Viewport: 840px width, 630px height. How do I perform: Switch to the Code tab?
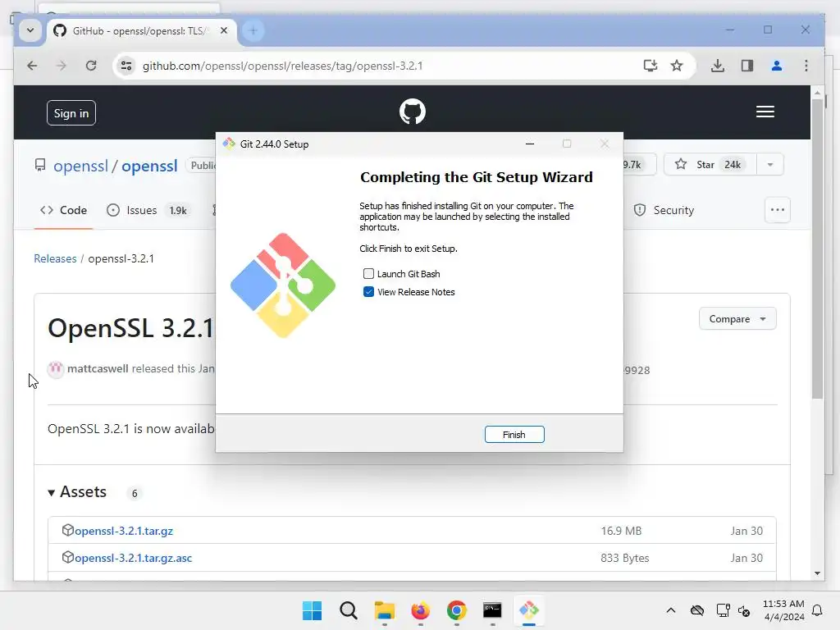click(x=64, y=210)
